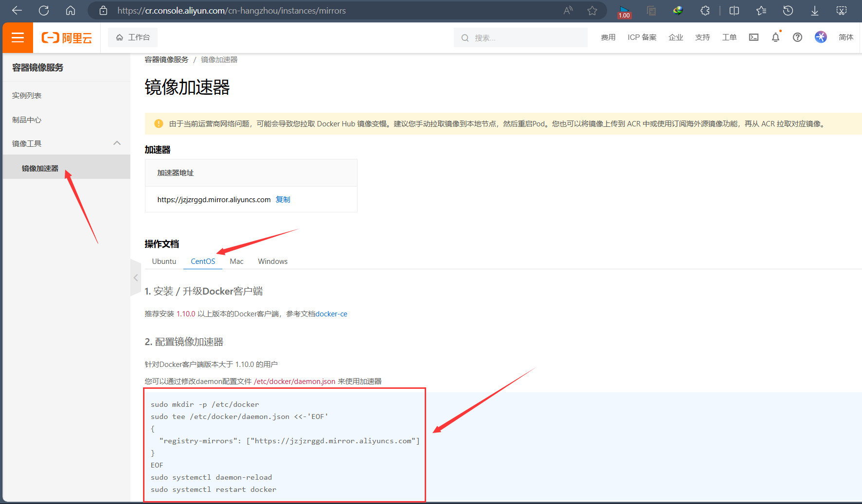Open the extension with the 1.00 badge
Screen dimensions: 862x504
(624, 11)
